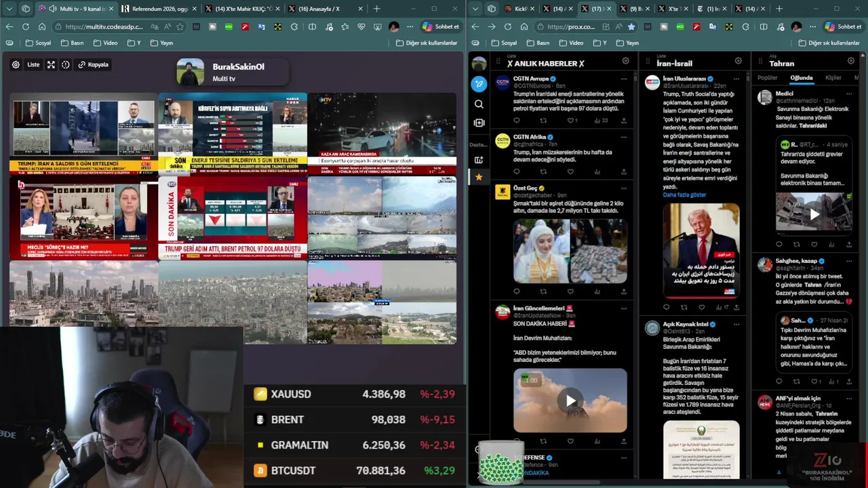868x488 pixels.
Task: Open Video bookmarks folder in left browser
Action: click(106, 43)
